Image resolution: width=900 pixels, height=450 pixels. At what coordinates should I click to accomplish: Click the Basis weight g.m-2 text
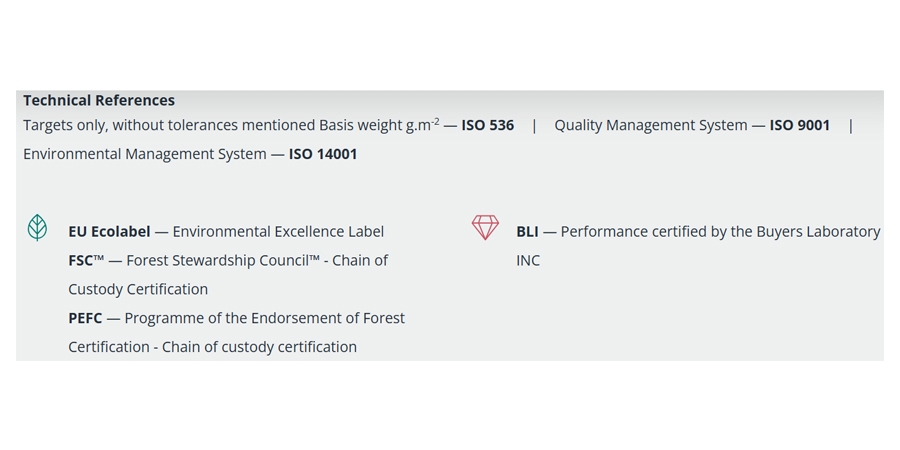[379, 125]
